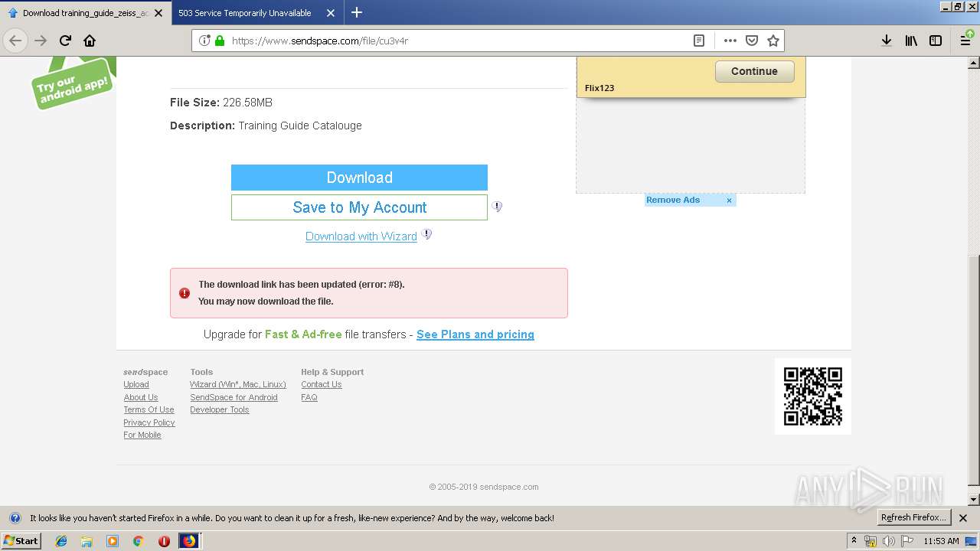This screenshot has width=980, height=551.
Task: Open See Plans and pricing link
Action: point(475,334)
